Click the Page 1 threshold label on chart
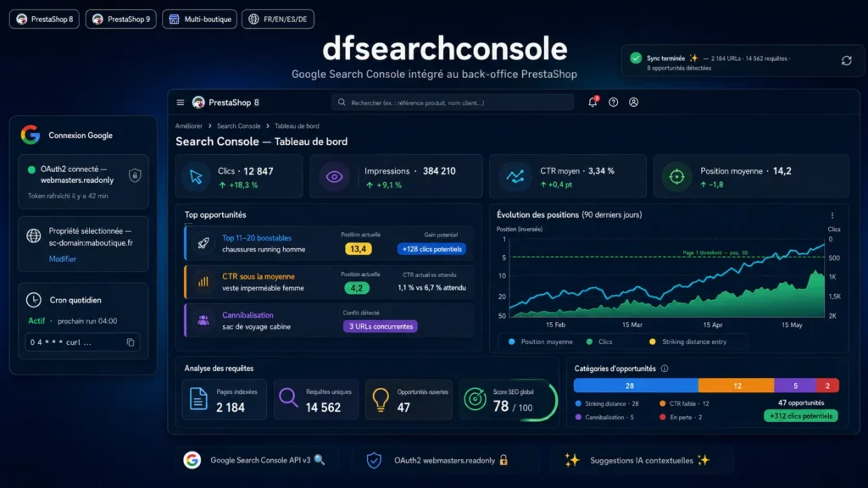Screen dimensions: 868x488 (715, 252)
